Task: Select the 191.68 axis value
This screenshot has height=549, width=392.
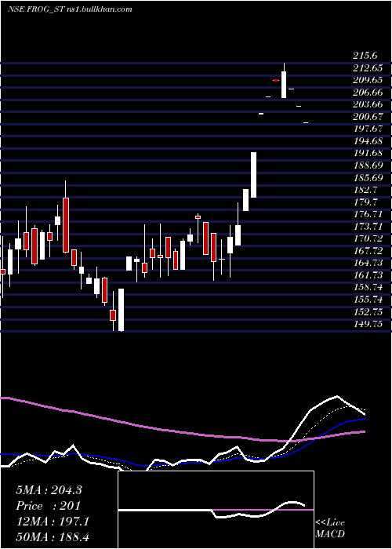Action: coord(368,154)
